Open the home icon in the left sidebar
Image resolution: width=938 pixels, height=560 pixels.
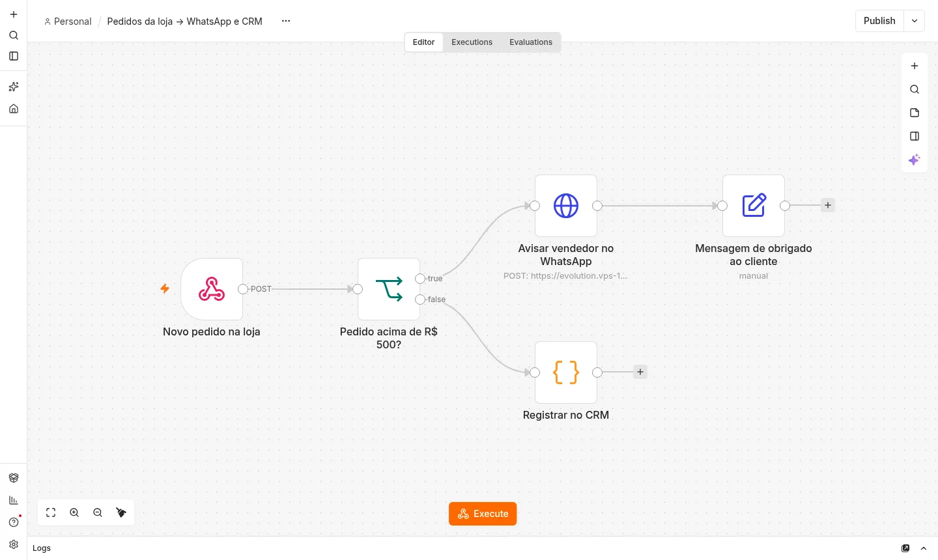tap(14, 109)
